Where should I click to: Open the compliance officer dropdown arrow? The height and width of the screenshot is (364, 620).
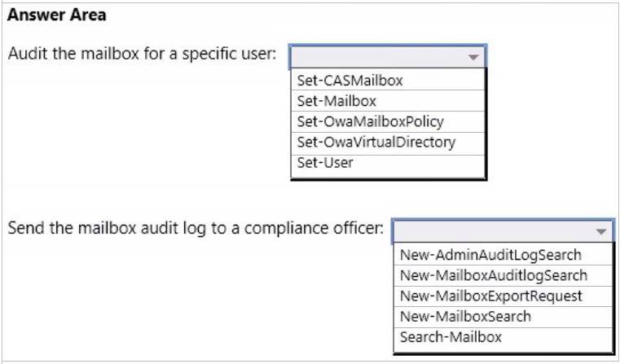tap(601, 231)
